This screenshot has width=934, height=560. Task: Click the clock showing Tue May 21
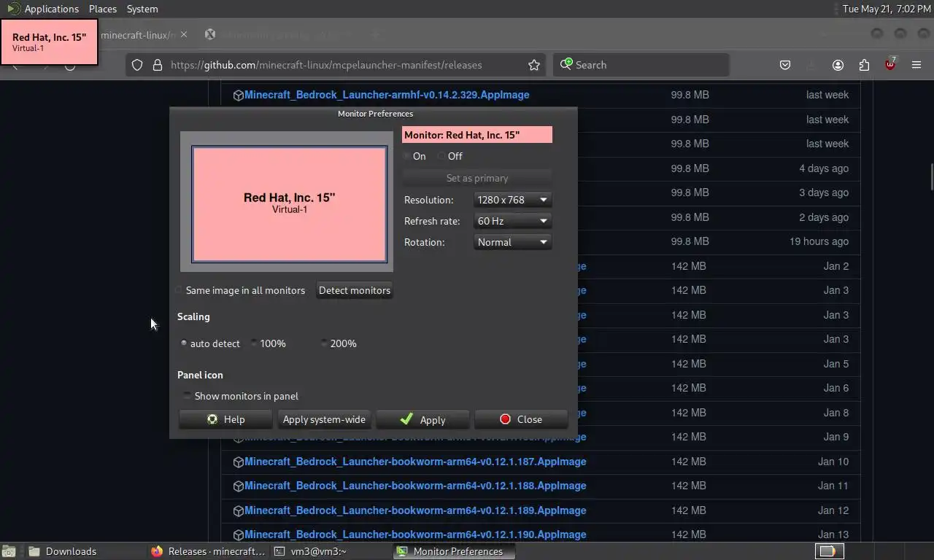(x=886, y=9)
